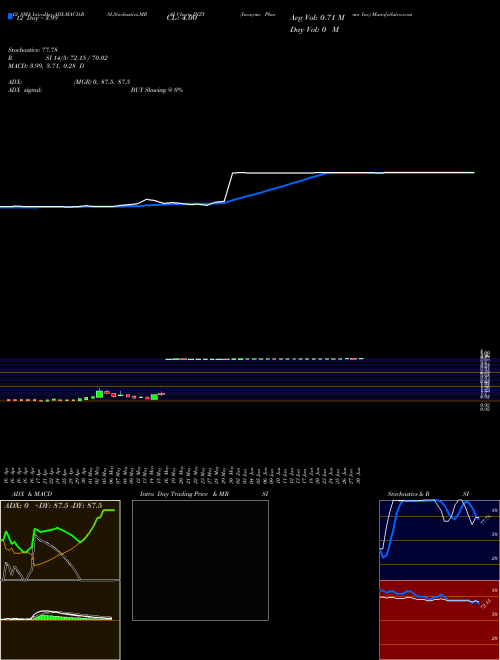Image resolution: width=500 pixels, height=660 pixels.
Task: Click the blue 12 Day SMA legend square
Action: tap(10, 16)
